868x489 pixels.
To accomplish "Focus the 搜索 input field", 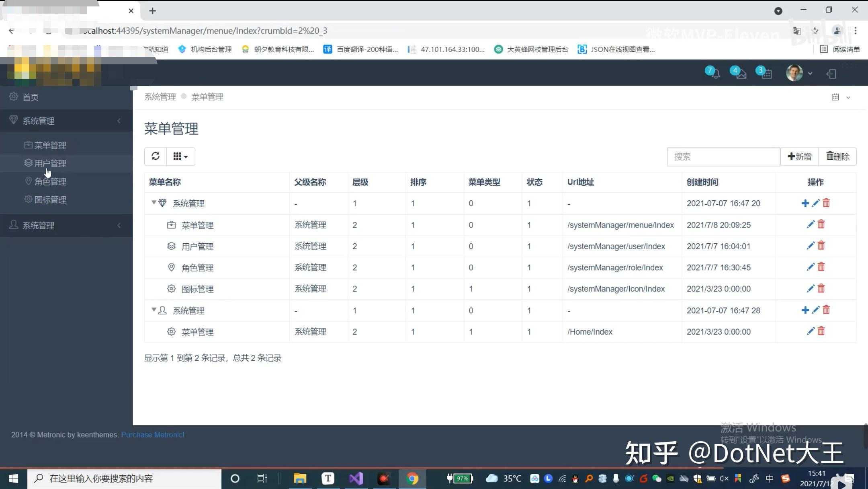I will [x=723, y=157].
